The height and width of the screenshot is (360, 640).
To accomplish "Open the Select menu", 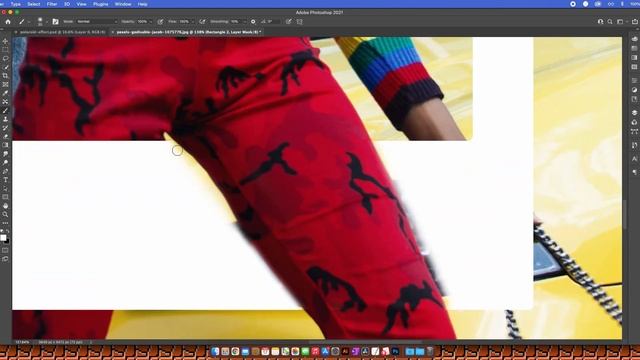I will pyautogui.click(x=33, y=4).
